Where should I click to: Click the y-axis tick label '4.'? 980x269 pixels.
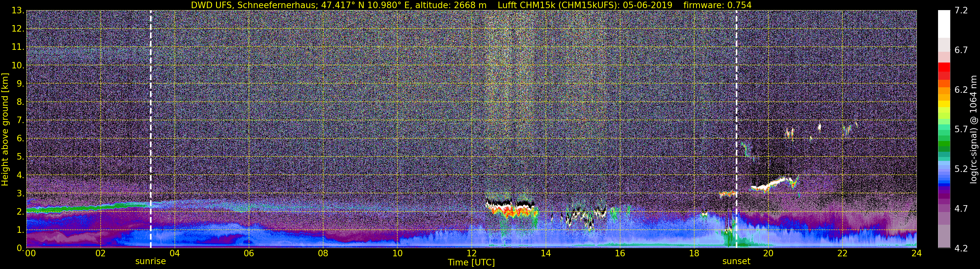(20, 175)
